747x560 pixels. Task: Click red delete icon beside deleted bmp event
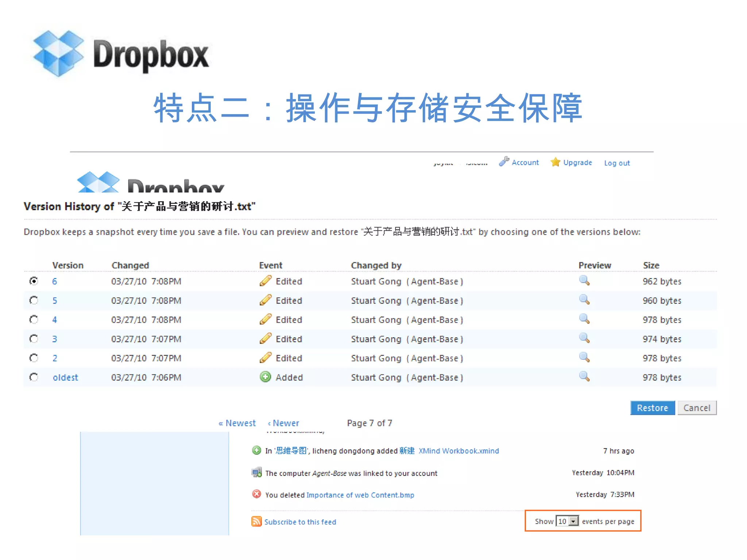pyautogui.click(x=256, y=494)
